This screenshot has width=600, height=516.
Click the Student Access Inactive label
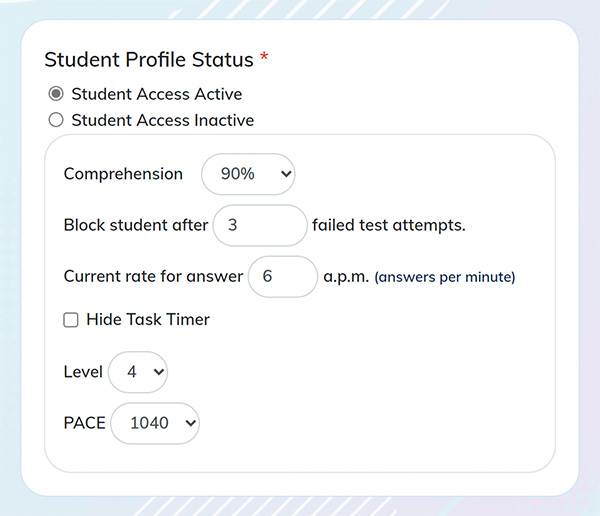[x=163, y=120]
